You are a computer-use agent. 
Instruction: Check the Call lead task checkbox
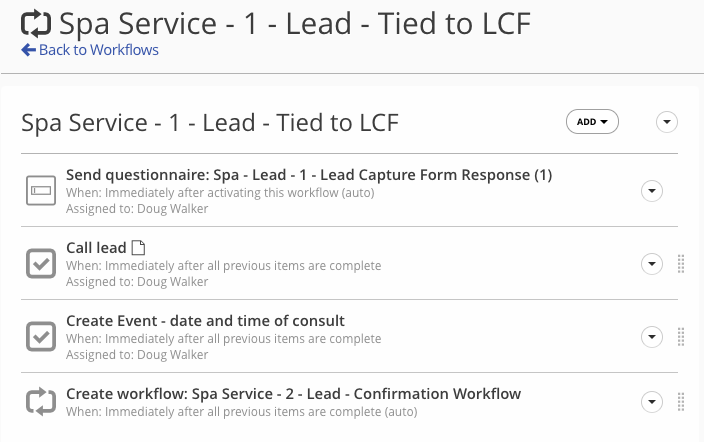(40, 264)
